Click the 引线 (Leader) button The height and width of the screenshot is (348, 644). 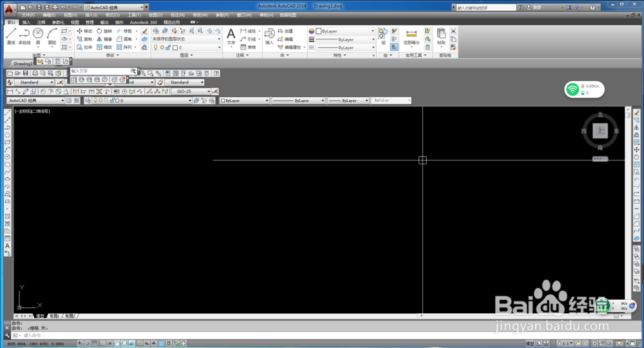[248, 39]
